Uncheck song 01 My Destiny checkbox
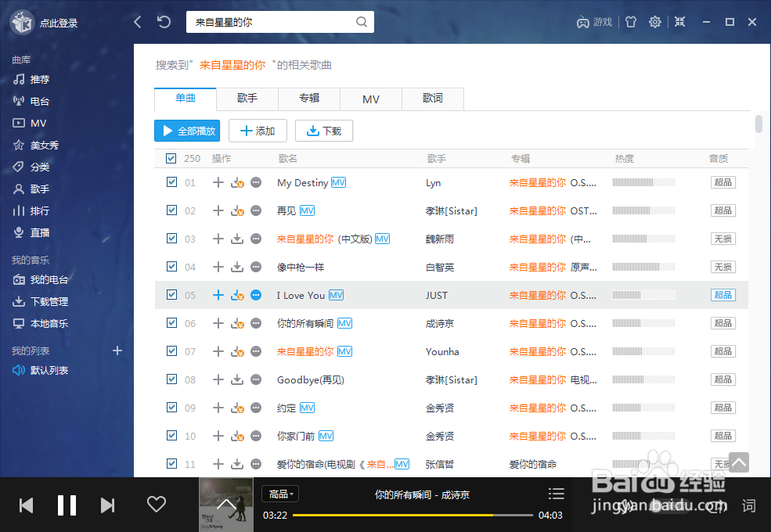 click(171, 182)
